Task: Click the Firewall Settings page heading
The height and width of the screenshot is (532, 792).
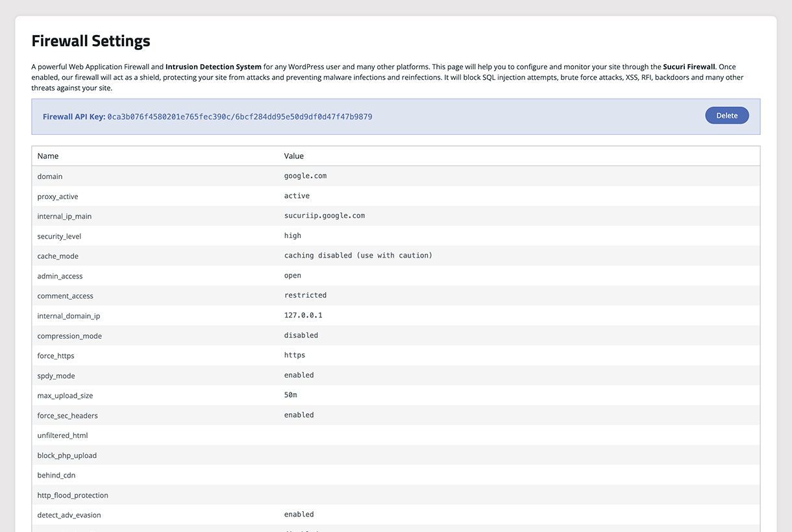Action: click(91, 41)
